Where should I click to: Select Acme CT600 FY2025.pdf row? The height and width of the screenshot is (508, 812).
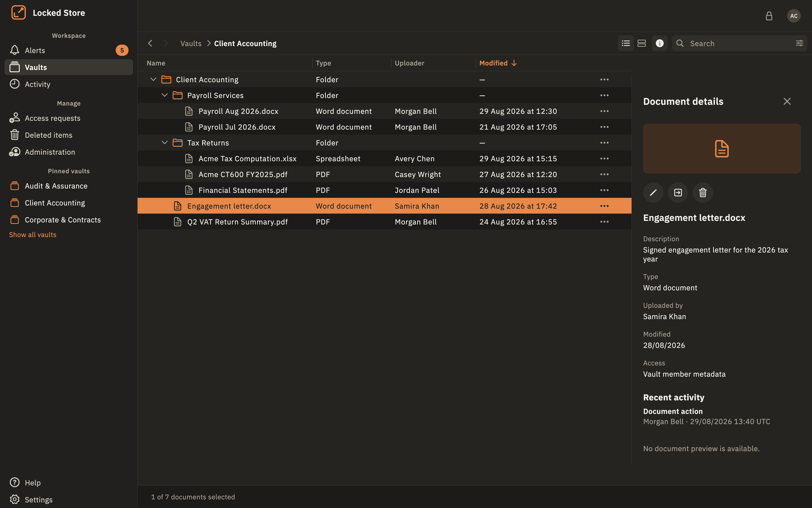pyautogui.click(x=384, y=174)
